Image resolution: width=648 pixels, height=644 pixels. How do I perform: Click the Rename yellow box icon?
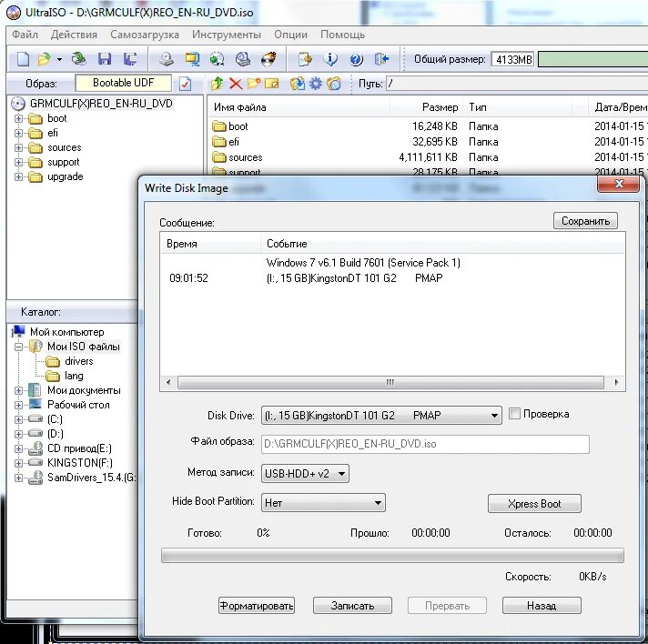coord(271,84)
